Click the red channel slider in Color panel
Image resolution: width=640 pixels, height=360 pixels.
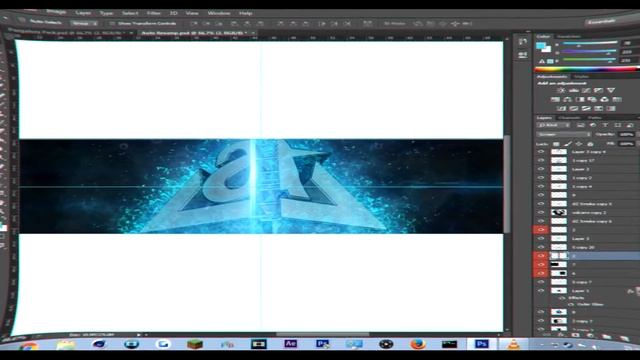[590, 44]
